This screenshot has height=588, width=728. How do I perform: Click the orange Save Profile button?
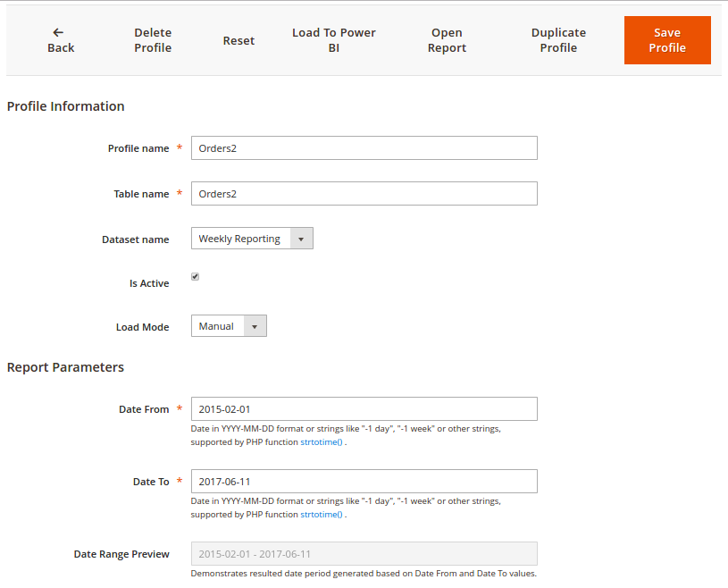tap(667, 40)
